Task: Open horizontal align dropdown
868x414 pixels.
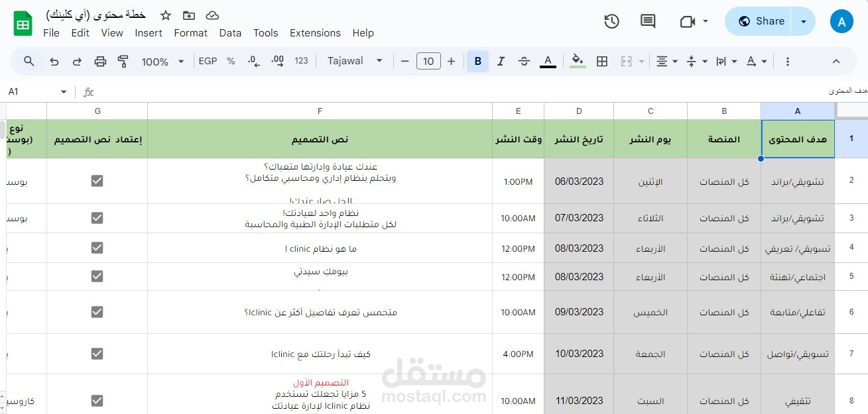Action: click(666, 62)
